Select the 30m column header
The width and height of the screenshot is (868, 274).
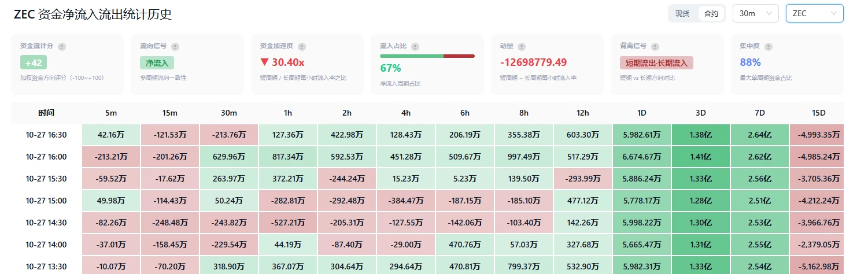[x=229, y=113]
